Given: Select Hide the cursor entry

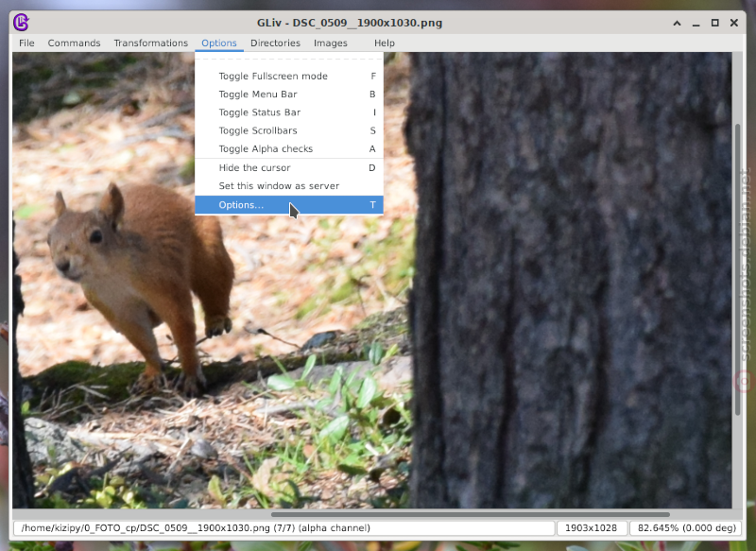Looking at the screenshot, I should (289, 168).
